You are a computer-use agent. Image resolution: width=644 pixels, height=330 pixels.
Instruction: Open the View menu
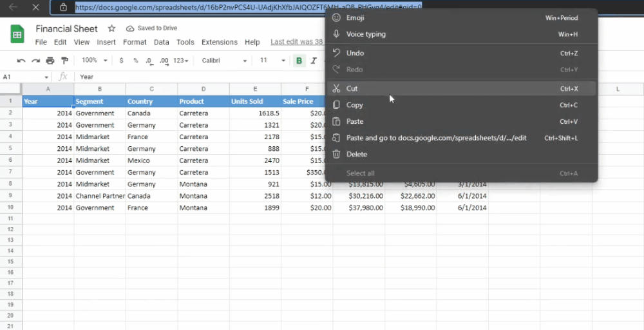(82, 43)
